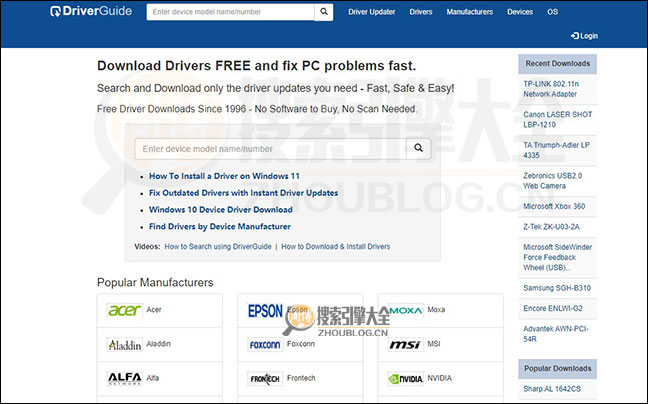The width and height of the screenshot is (648, 404).
Task: Select Acer manufacturer name text
Action: click(x=154, y=310)
